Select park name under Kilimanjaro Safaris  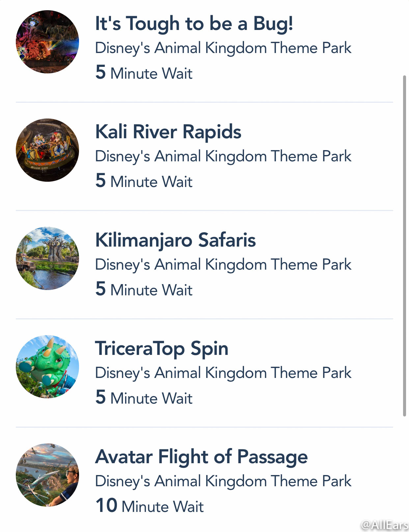(x=223, y=265)
